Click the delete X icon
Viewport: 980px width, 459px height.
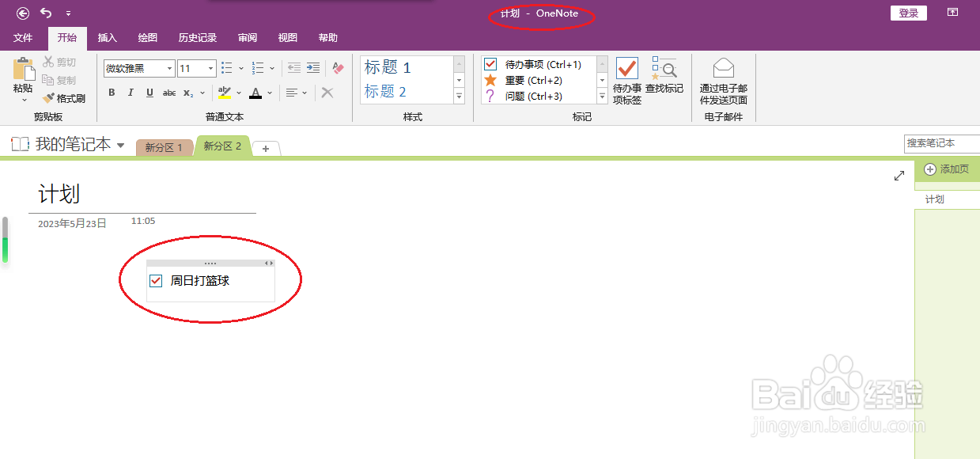point(327,93)
